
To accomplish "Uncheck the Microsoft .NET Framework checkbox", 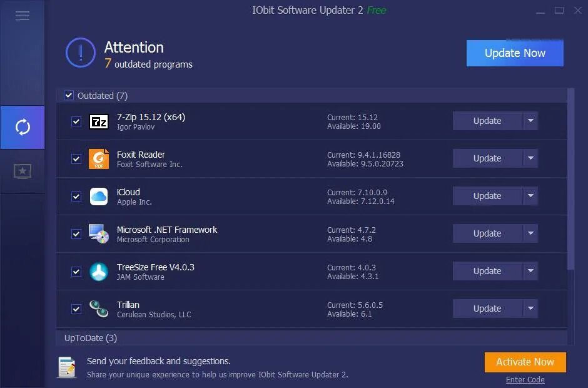I will (76, 234).
